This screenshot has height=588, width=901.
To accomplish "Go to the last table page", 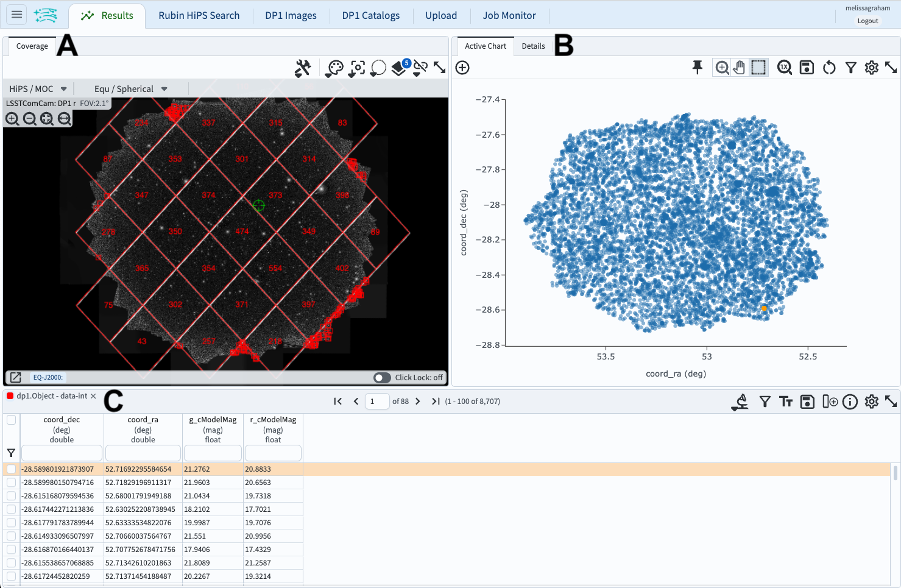I will click(436, 401).
